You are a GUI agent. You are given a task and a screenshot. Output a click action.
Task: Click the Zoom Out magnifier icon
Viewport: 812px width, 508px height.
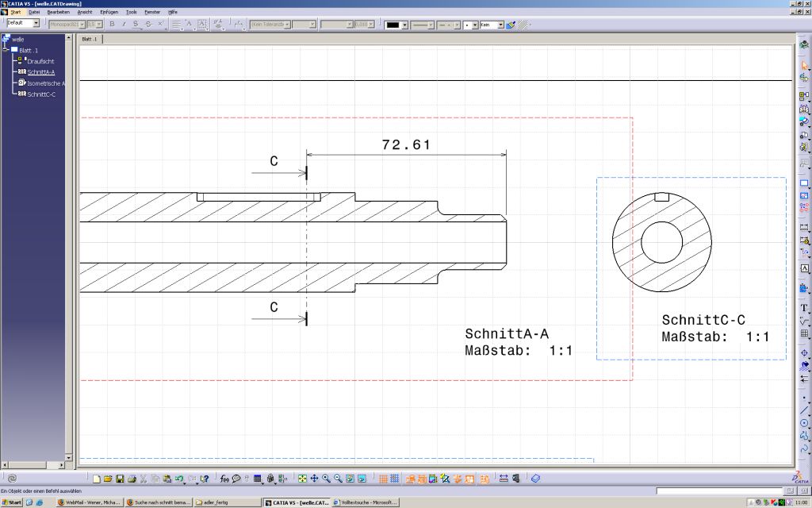(338, 479)
